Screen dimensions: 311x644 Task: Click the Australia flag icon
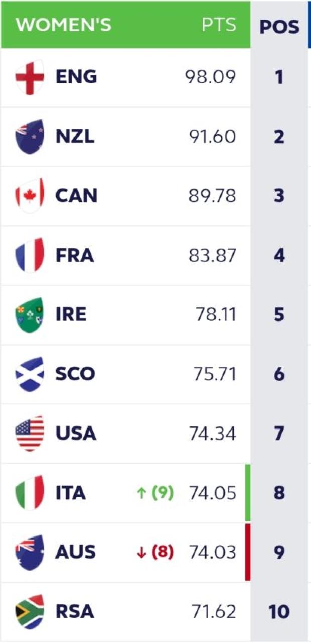[x=30, y=552]
